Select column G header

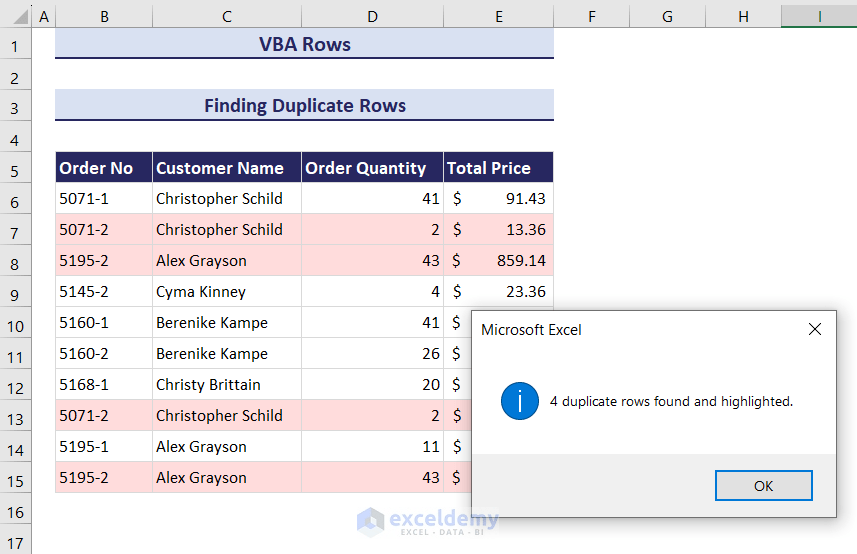(667, 16)
